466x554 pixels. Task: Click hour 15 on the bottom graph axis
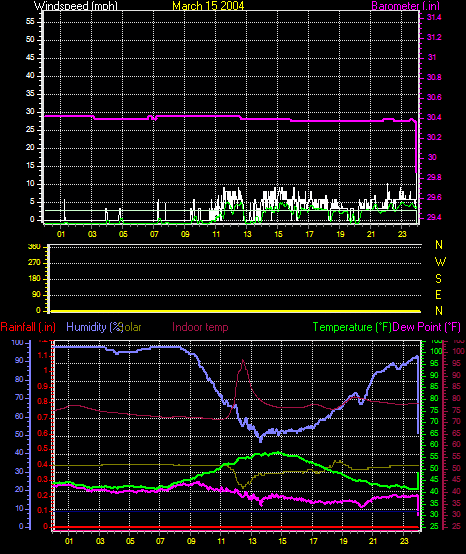pyautogui.click(x=282, y=541)
